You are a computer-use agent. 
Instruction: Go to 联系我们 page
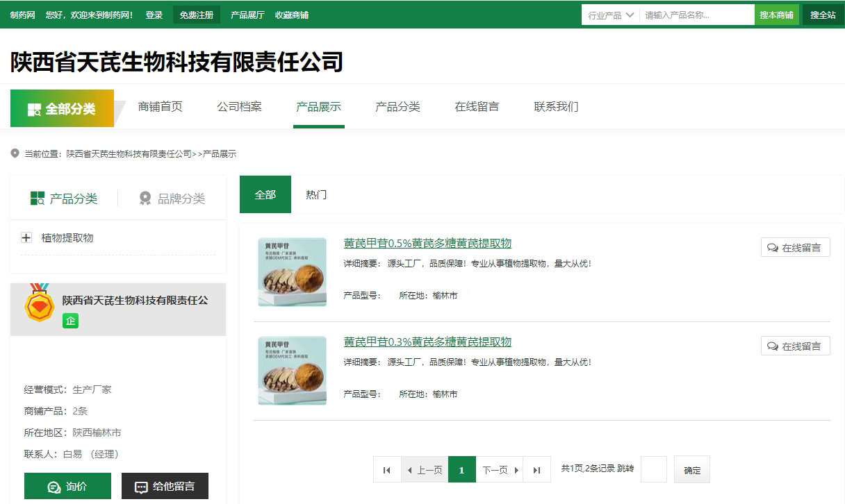[556, 107]
